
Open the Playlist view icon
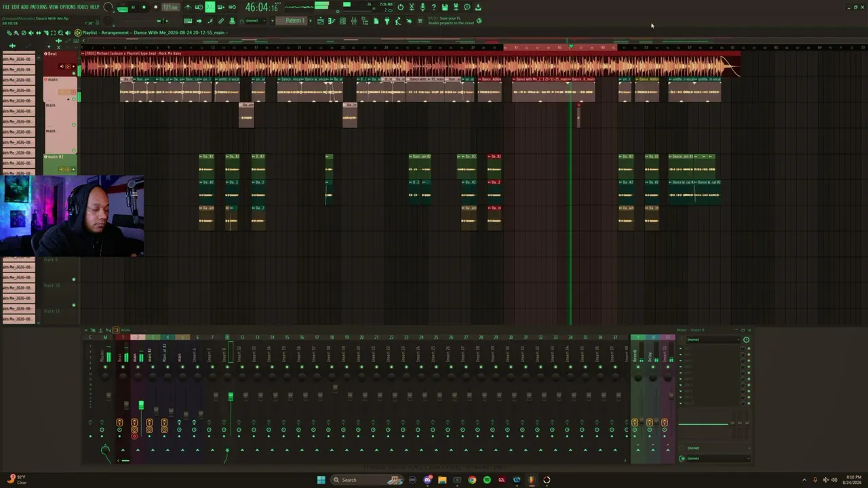pyautogui.click(x=320, y=21)
